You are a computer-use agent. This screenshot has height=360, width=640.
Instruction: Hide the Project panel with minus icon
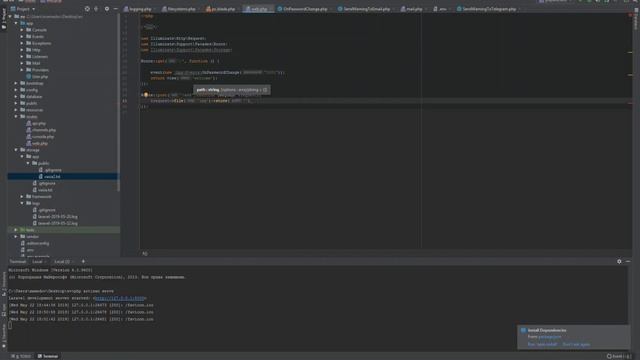(x=116, y=9)
